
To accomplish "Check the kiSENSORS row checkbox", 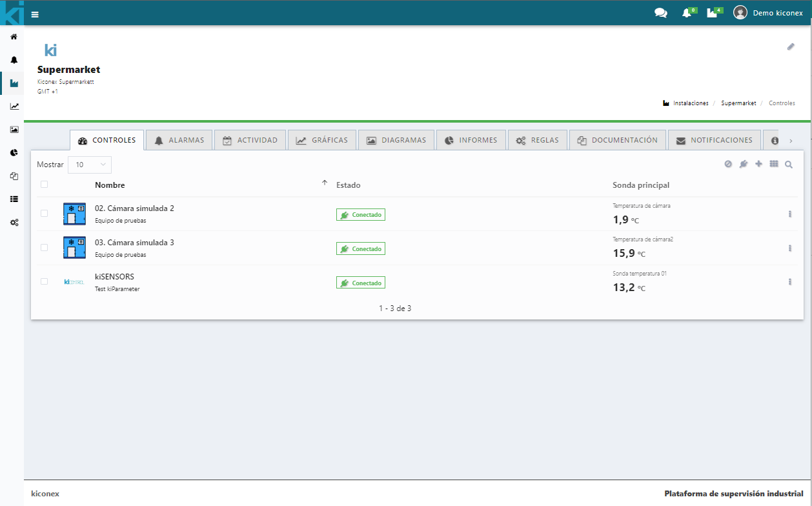I will point(44,281).
